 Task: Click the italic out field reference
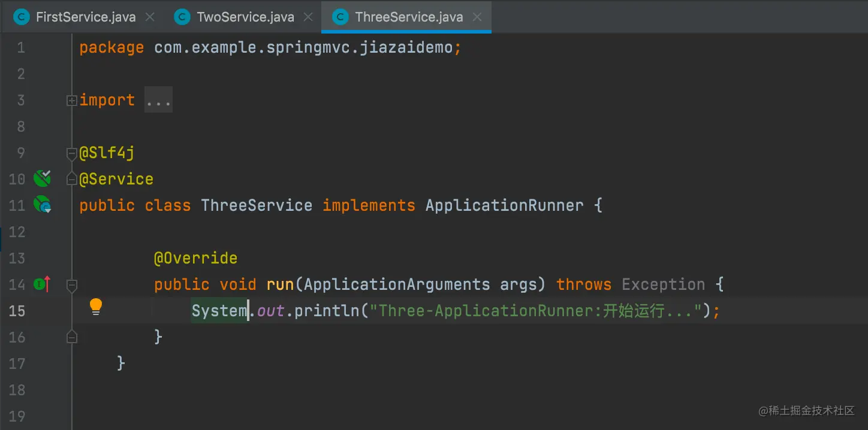(x=270, y=311)
